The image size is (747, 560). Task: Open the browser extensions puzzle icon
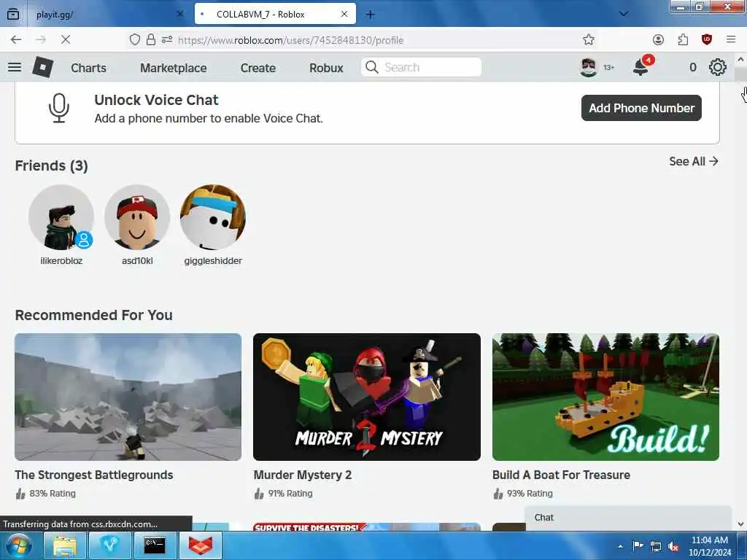pos(683,39)
